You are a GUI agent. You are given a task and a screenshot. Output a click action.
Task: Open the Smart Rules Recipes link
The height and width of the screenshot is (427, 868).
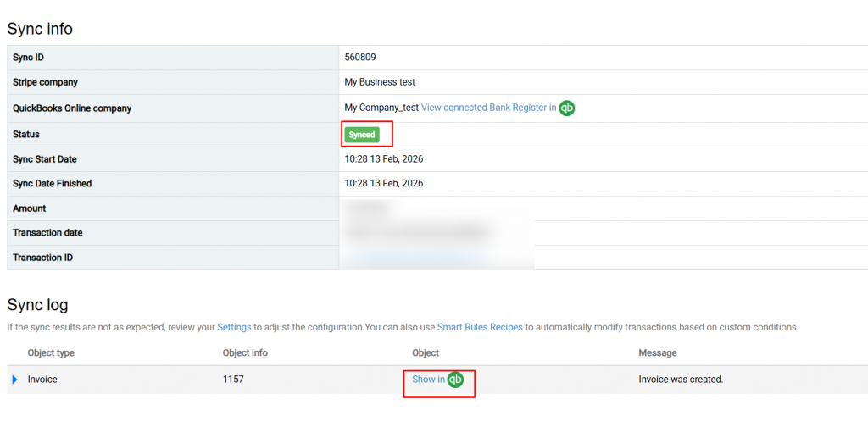(x=480, y=327)
